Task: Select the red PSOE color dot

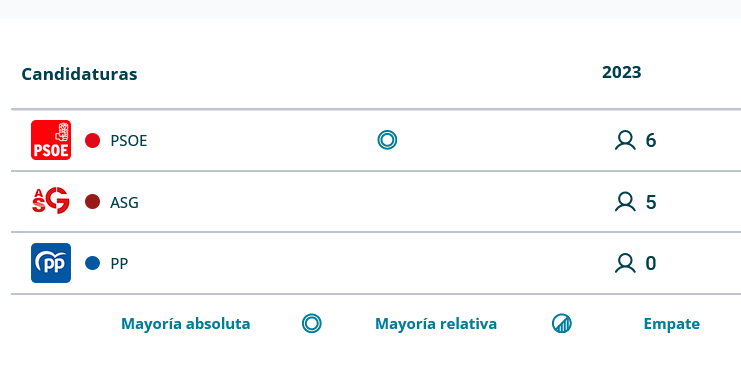Action: (93, 140)
